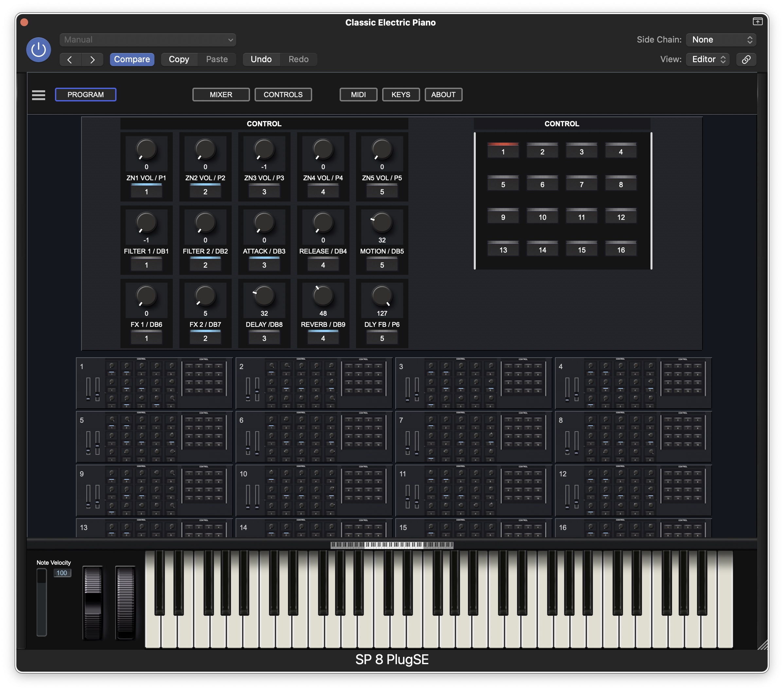
Task: Click the link chain icon
Action: 746,60
